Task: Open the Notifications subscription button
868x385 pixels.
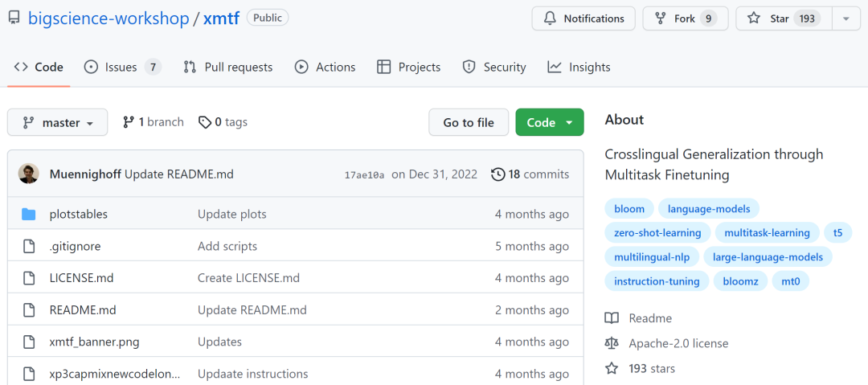Action: [583, 18]
